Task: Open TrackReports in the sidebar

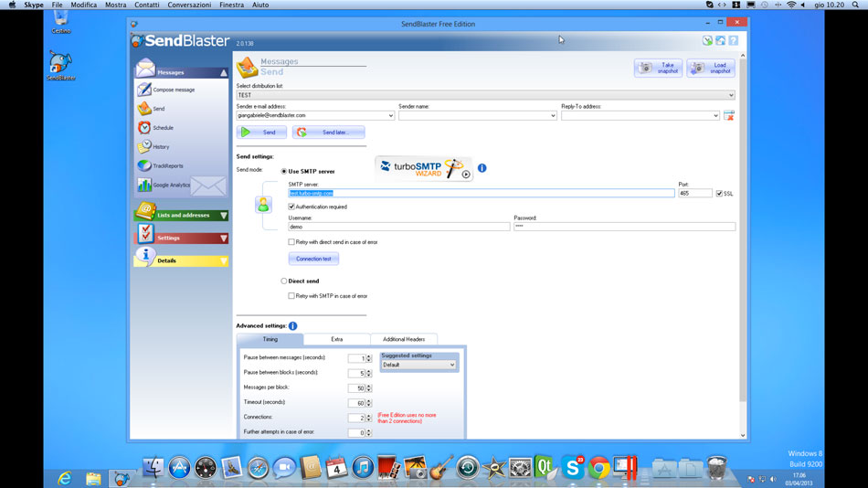Action: pyautogui.click(x=161, y=165)
